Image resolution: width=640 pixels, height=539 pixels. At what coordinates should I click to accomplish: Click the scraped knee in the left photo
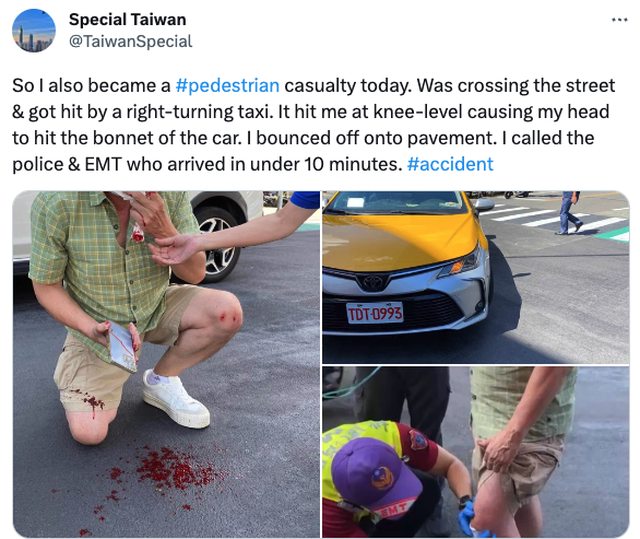click(224, 315)
